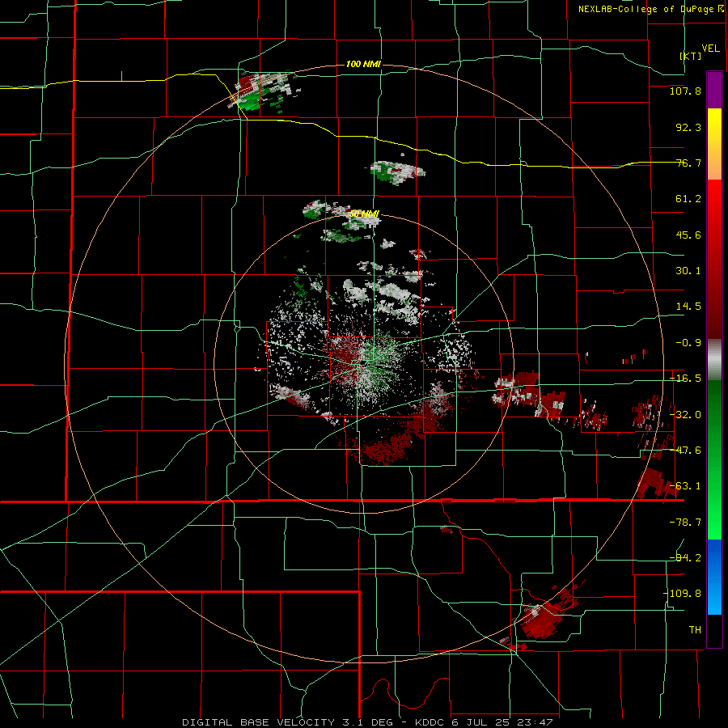
Task: Click the 76.7 velocity scale value
Action: pos(688,163)
